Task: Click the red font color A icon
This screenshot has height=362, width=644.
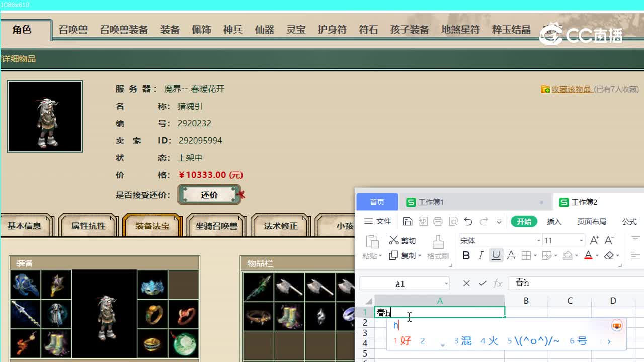Action: pos(588,256)
